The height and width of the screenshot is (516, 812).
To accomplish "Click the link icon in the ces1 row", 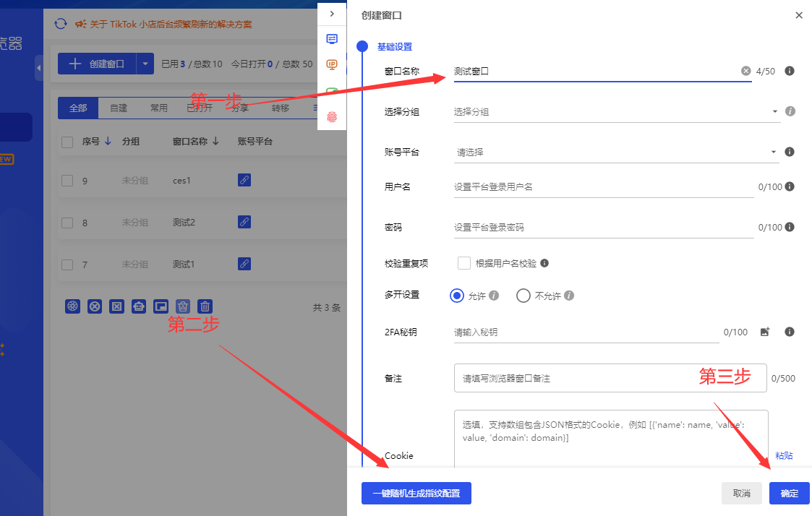I will [x=244, y=180].
